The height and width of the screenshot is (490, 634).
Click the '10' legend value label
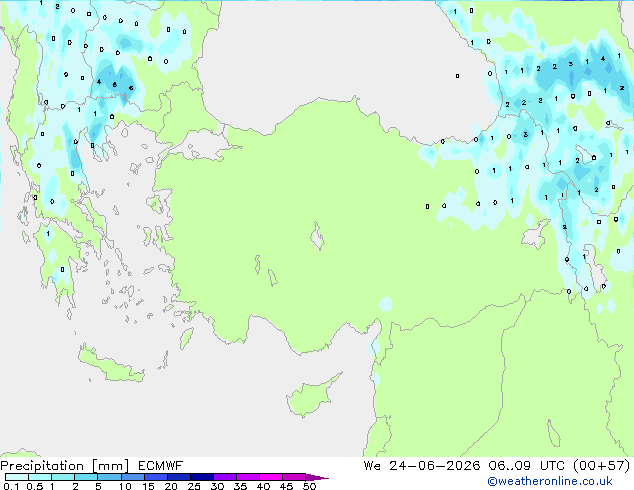coord(125,486)
